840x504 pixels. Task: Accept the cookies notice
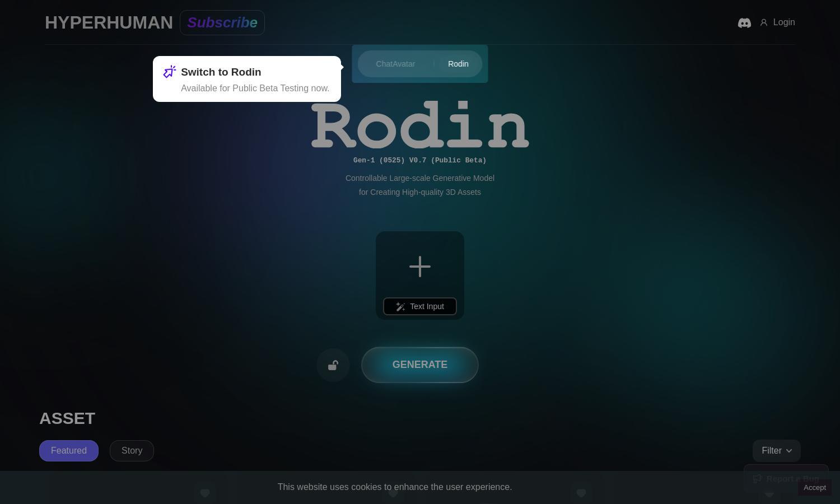click(x=815, y=488)
